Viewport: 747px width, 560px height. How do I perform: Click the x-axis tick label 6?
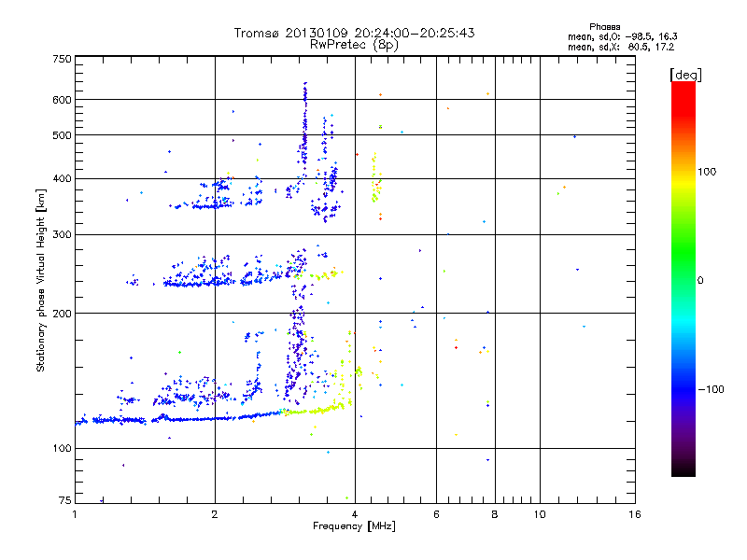[x=436, y=514]
